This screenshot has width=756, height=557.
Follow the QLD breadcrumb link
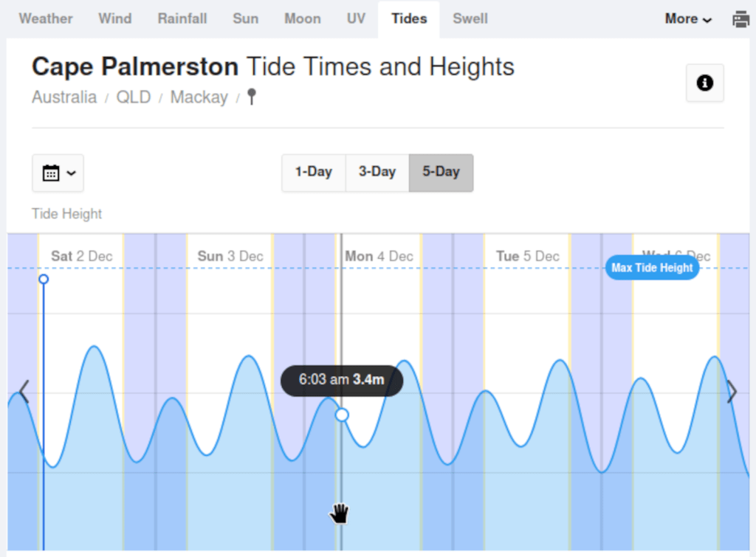(x=134, y=97)
